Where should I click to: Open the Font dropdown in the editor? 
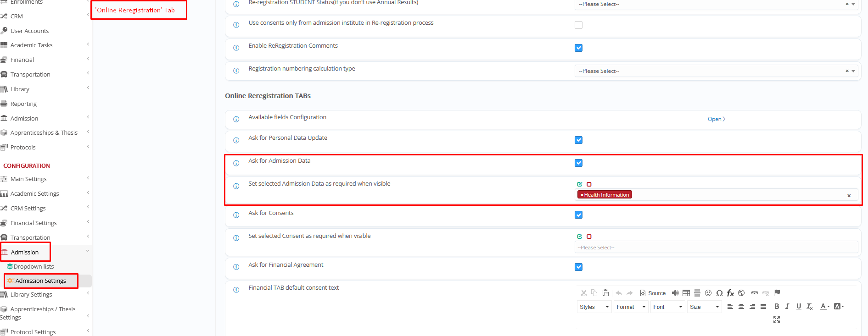[x=667, y=307]
